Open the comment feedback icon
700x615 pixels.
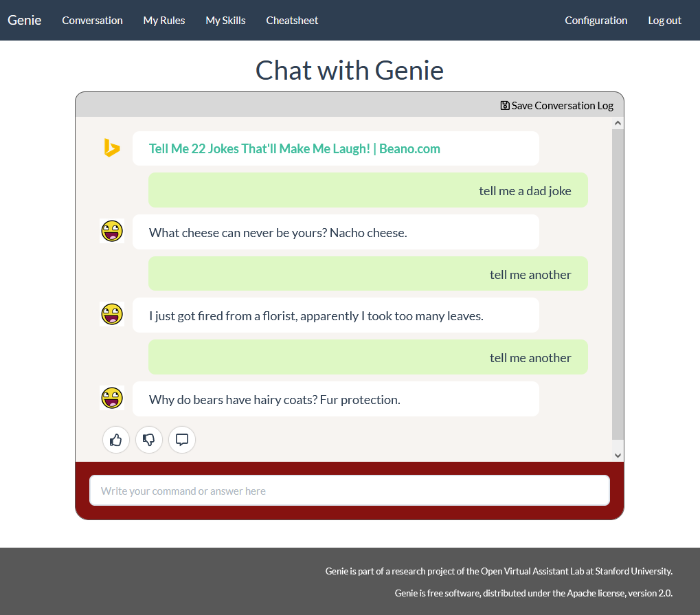(x=181, y=440)
